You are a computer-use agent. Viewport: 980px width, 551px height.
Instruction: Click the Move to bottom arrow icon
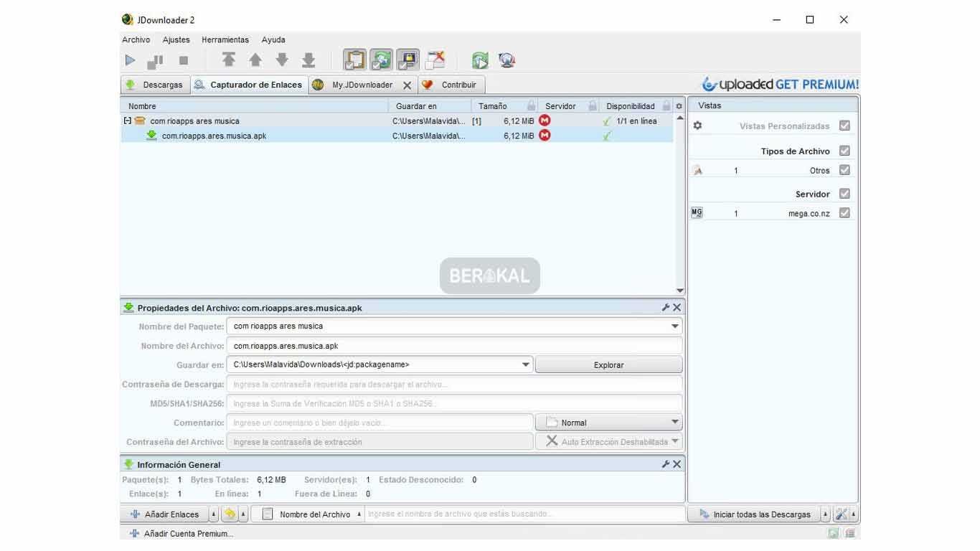pyautogui.click(x=308, y=60)
